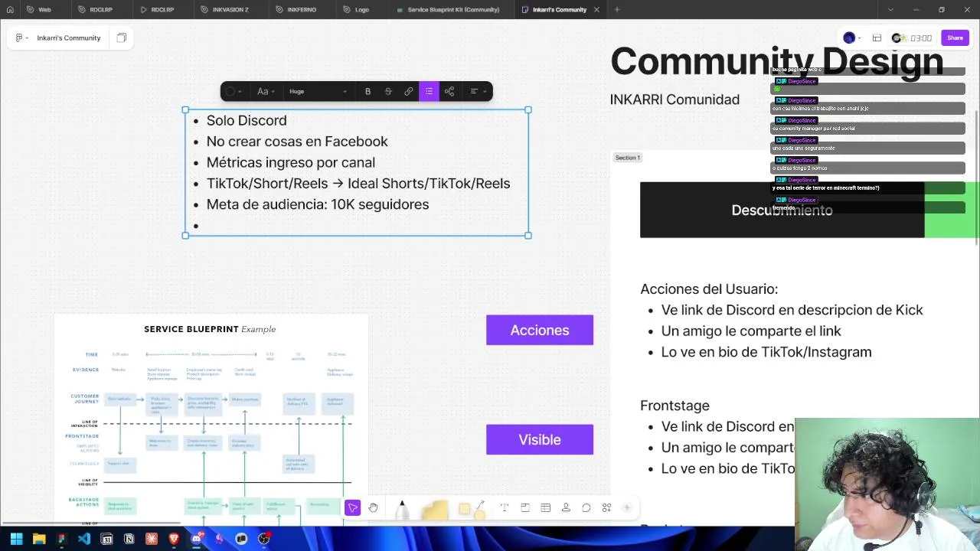980x551 pixels.
Task: Click the Frontstage heading
Action: click(675, 406)
